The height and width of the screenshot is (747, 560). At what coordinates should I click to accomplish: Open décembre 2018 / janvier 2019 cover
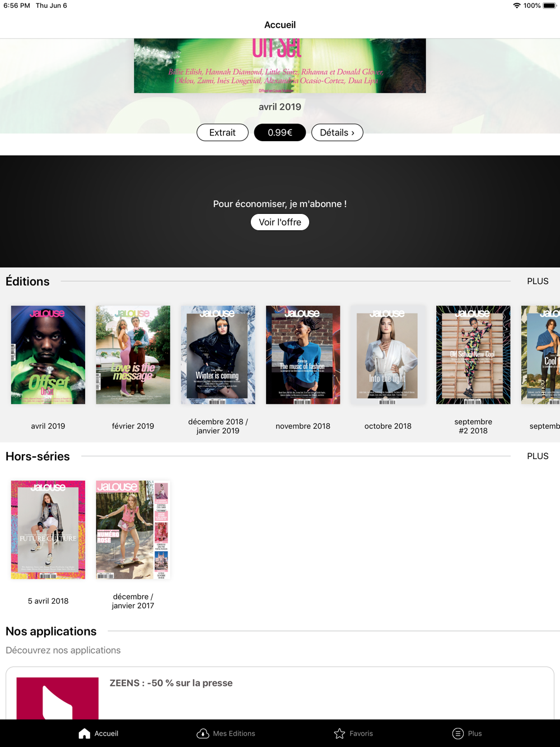218,355
